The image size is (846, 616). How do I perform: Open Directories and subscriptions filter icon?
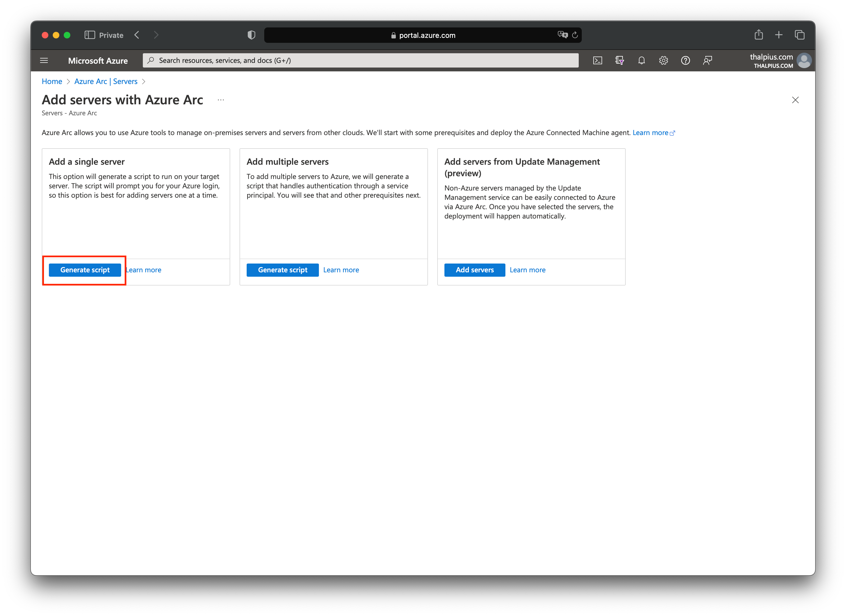click(x=619, y=60)
